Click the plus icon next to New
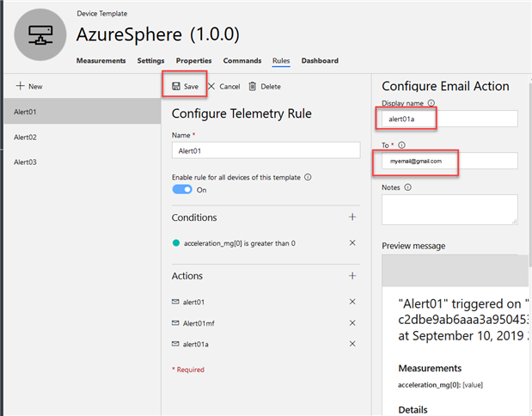Viewport: 532px width, 416px height. coord(21,86)
